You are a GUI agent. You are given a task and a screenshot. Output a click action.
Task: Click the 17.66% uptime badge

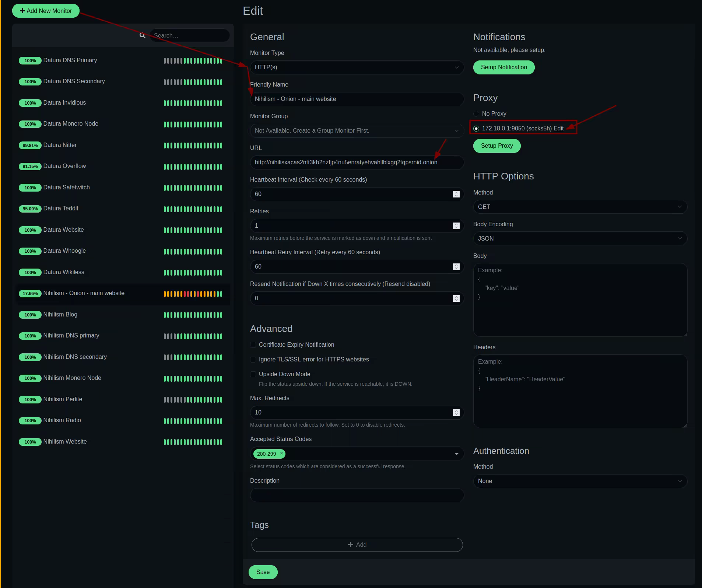pos(30,293)
